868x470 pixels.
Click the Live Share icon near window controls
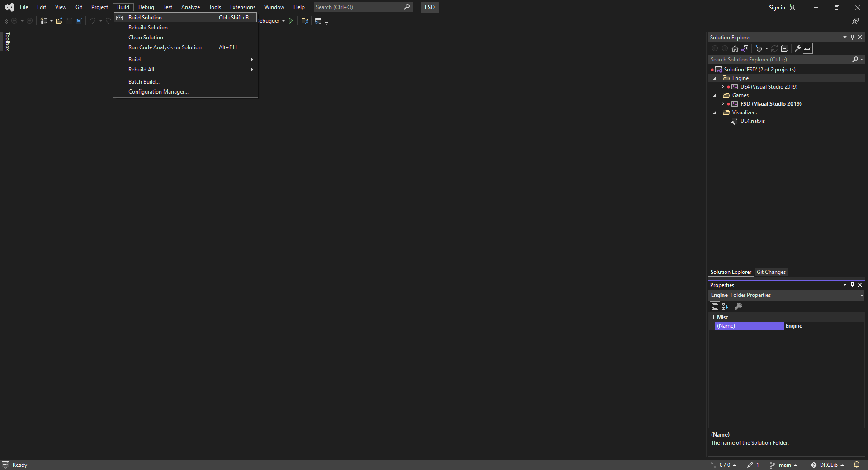pos(855,21)
